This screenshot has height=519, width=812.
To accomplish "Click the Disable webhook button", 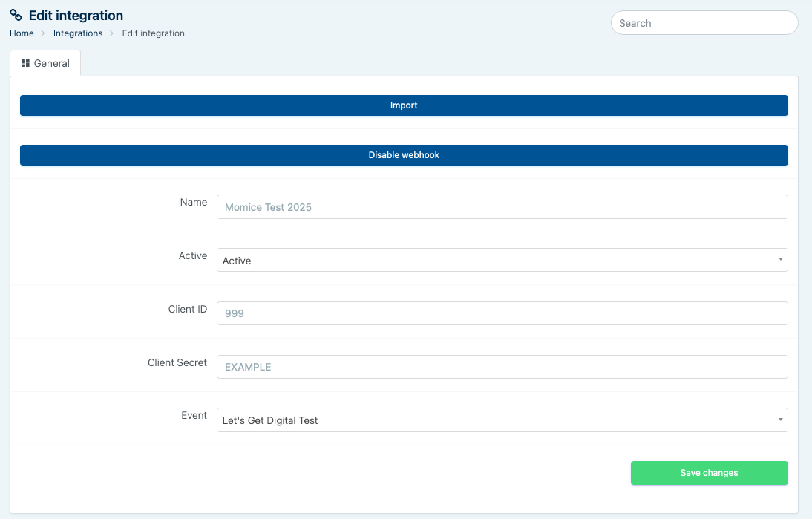I will [404, 155].
